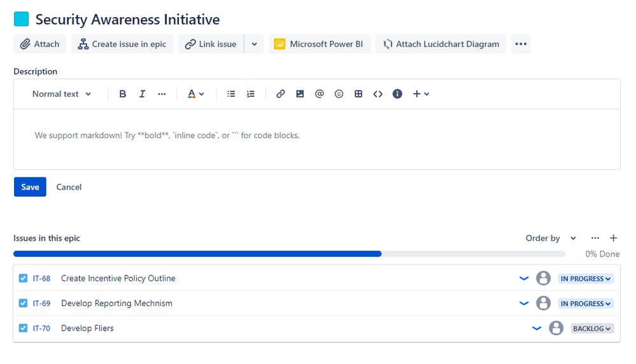
Task: Add a new issue with plus icon
Action: 613,238
